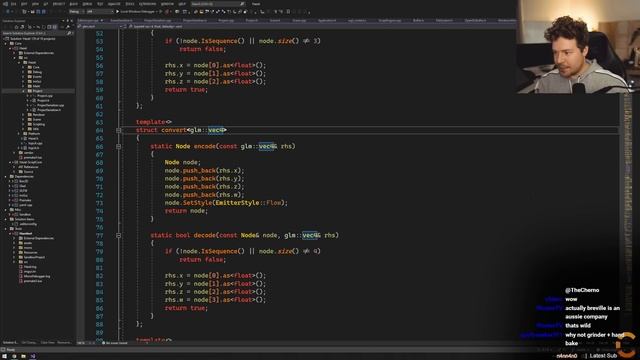The width and height of the screenshot is (640, 360).
Task: Open the View menu
Action: pos(35,4)
